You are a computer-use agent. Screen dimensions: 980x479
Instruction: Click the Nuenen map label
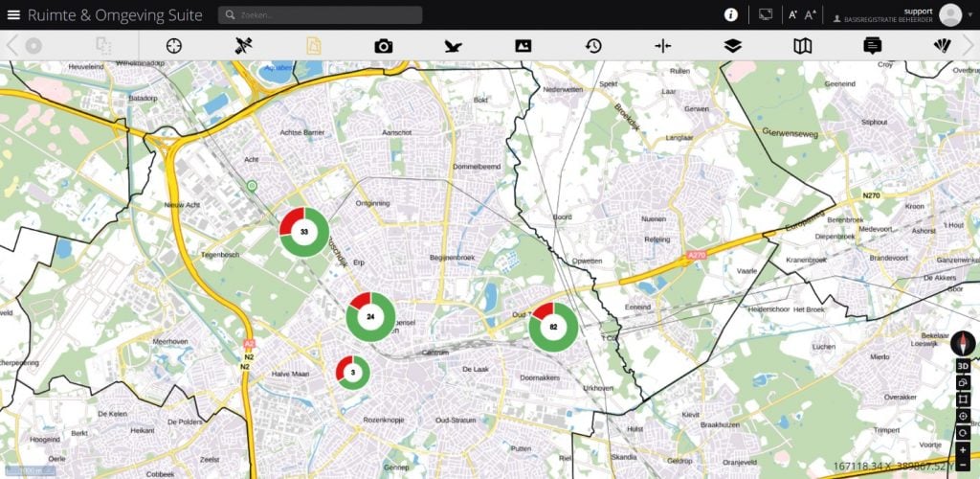coord(653,218)
